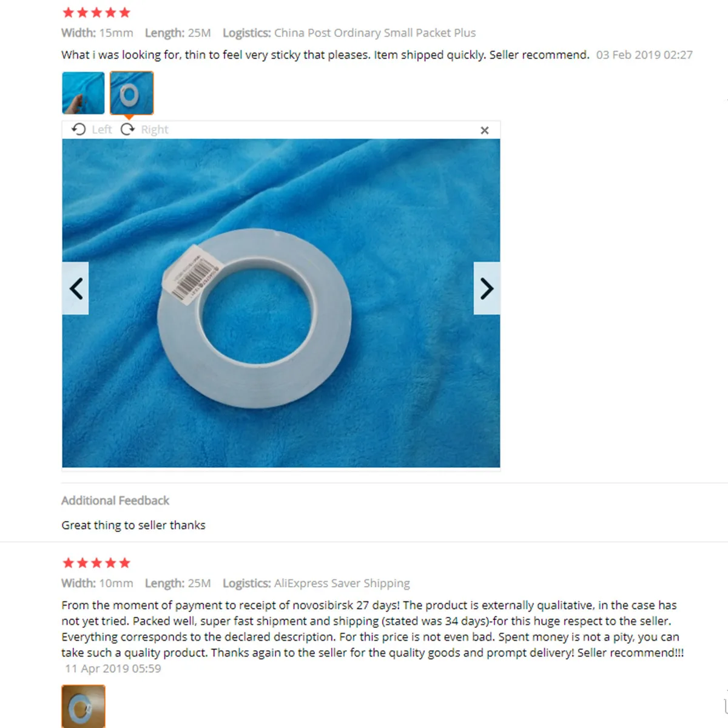Viewport: 728px width, 728px height.
Task: Click the 'Right' rotate label
Action: [155, 129]
